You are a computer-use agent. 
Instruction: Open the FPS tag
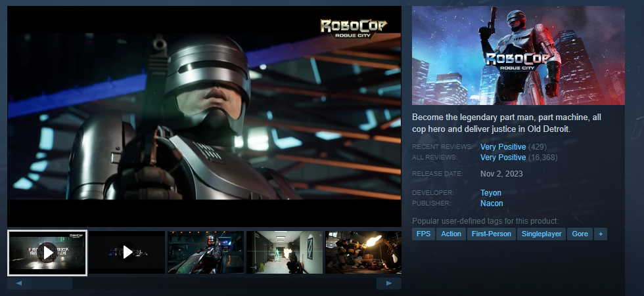pos(423,234)
